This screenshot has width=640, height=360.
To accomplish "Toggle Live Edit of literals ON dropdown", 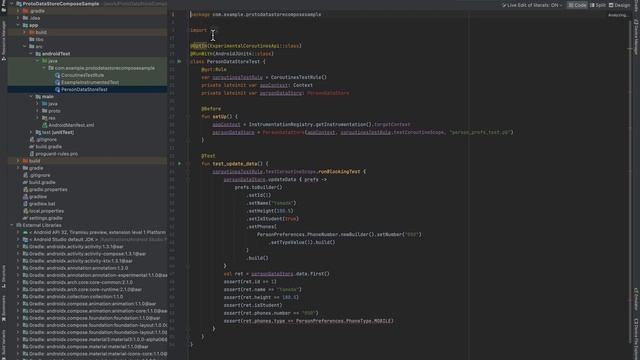I will [532, 5].
